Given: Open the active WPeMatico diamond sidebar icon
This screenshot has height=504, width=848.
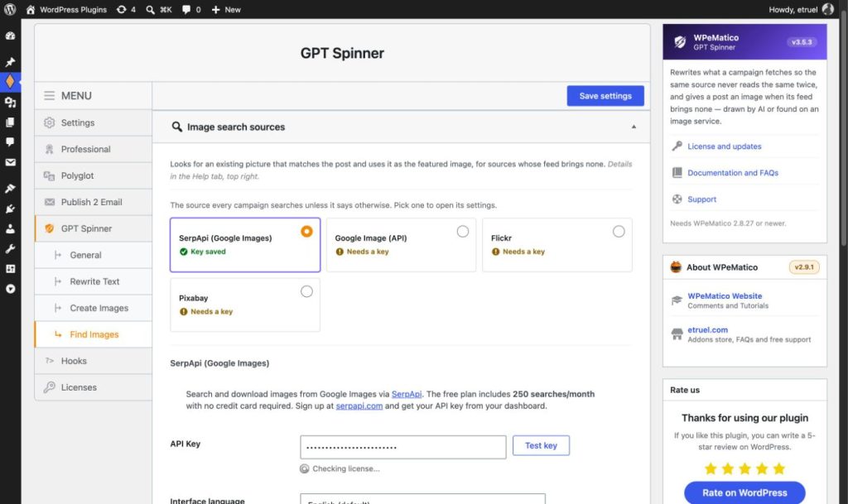Looking at the screenshot, I should tap(10, 82).
